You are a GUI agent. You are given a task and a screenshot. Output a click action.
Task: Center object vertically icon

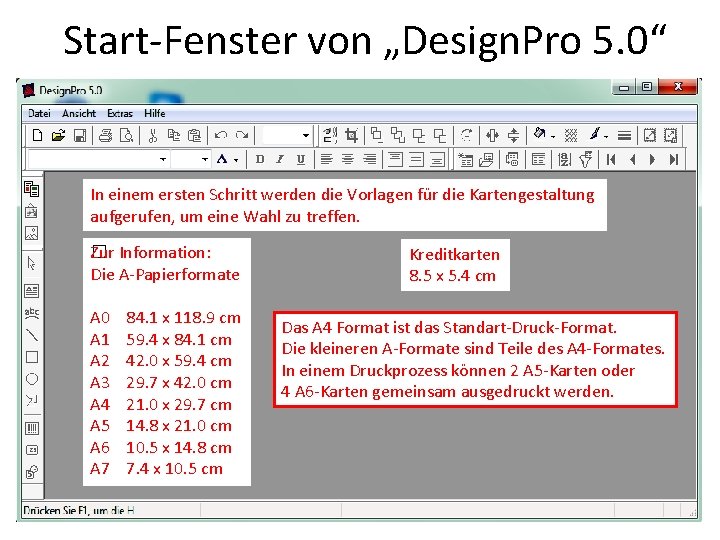513,135
